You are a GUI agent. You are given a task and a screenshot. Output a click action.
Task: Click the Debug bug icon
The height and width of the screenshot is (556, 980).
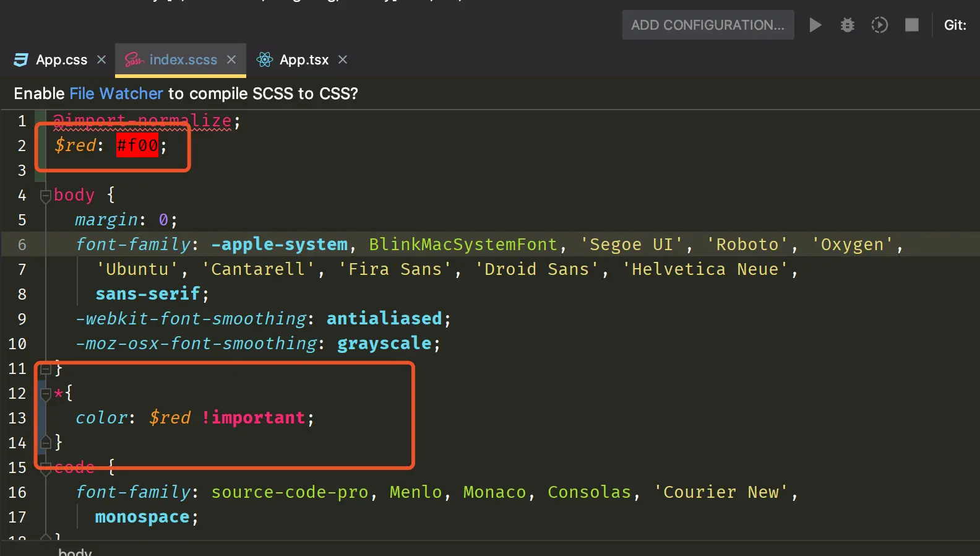pos(847,25)
